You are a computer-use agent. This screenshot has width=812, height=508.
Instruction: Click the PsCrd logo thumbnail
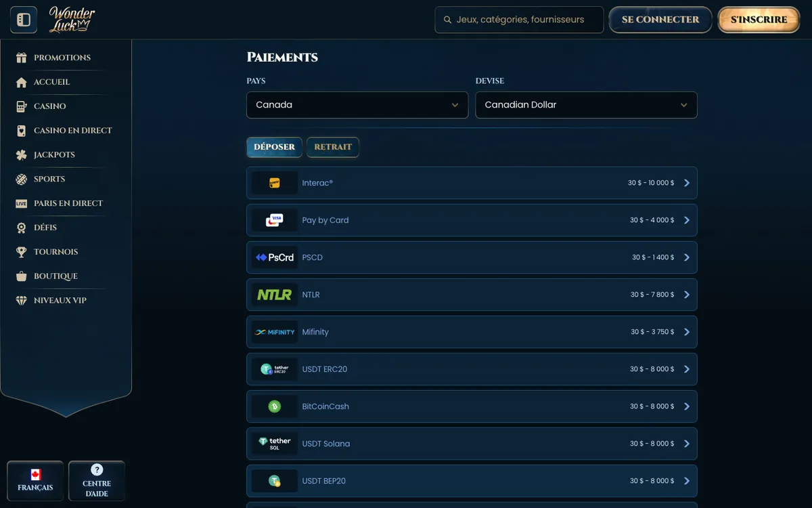275,257
